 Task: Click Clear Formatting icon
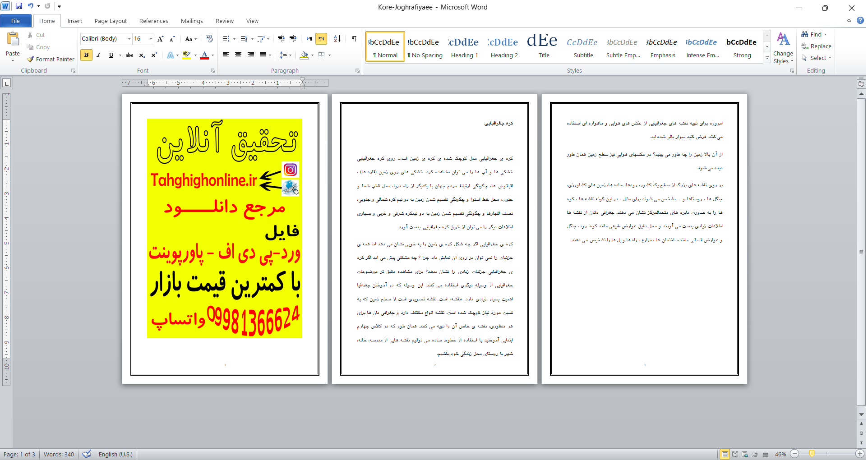209,39
